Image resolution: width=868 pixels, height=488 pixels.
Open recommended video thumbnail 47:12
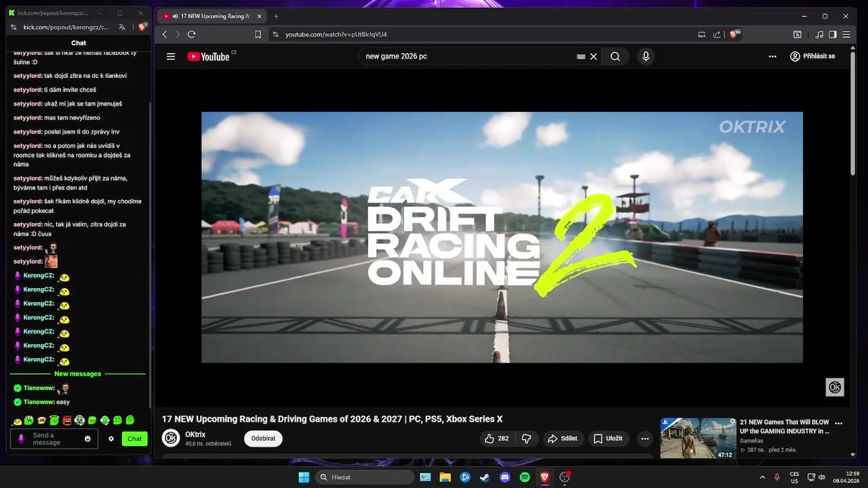[x=698, y=439]
